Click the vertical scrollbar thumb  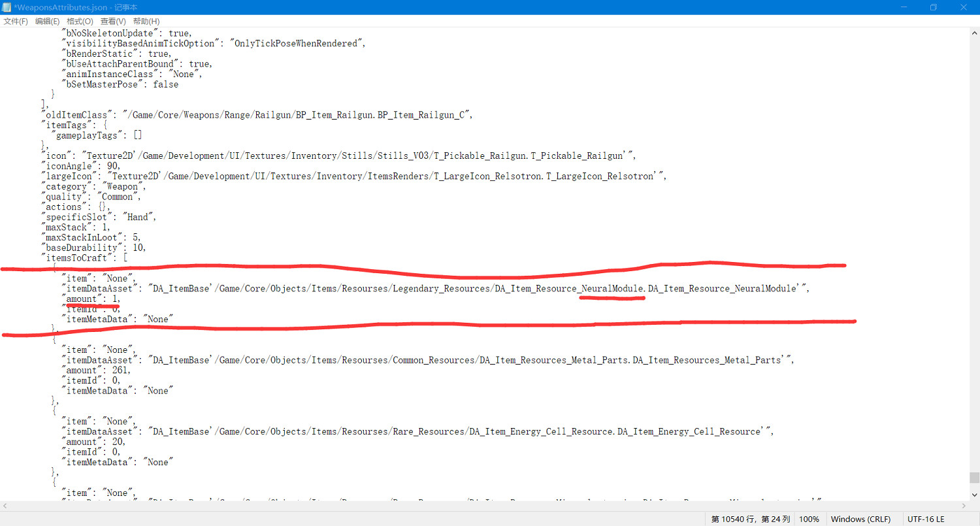coord(974,478)
